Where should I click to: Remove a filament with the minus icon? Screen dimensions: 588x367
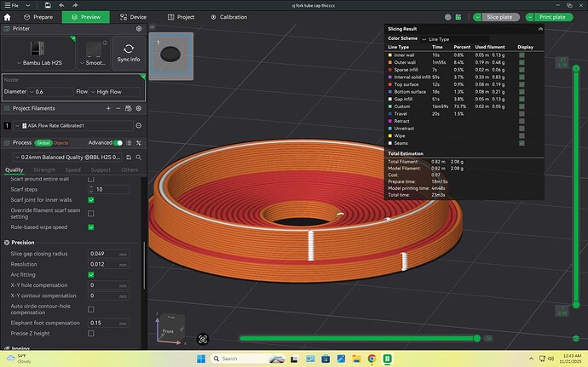click(x=118, y=108)
